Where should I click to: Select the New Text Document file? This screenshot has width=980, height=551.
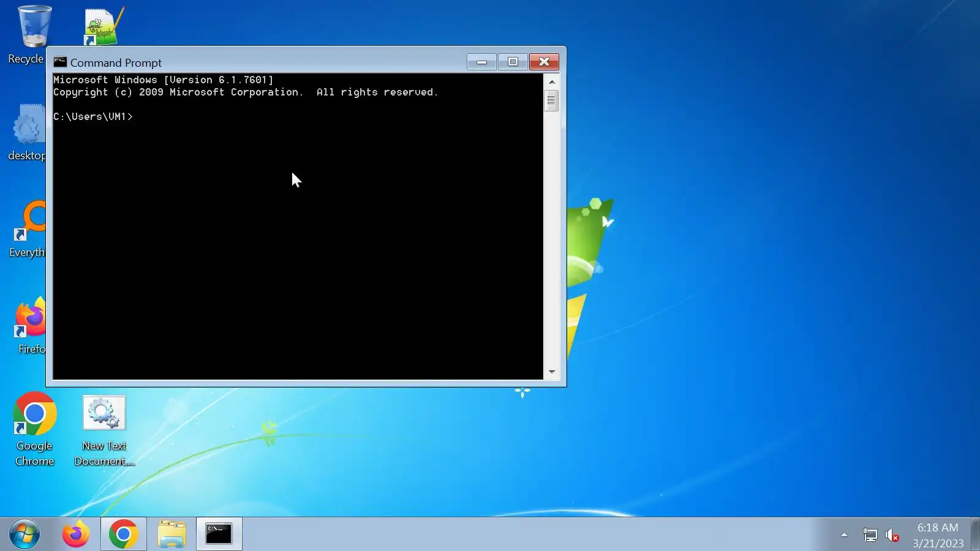tap(104, 430)
